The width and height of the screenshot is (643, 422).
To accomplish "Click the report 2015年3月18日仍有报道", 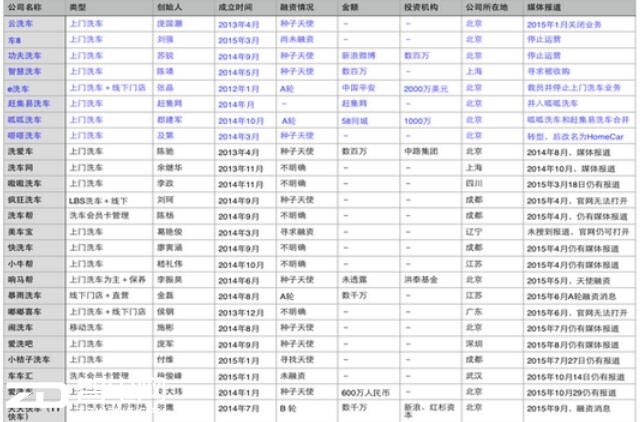I will 573,184.
